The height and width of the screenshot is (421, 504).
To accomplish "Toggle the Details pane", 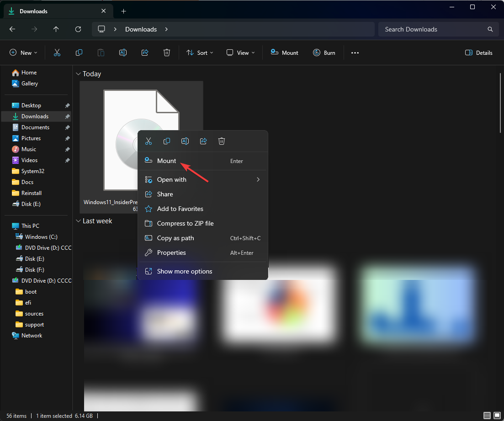I will (478, 53).
